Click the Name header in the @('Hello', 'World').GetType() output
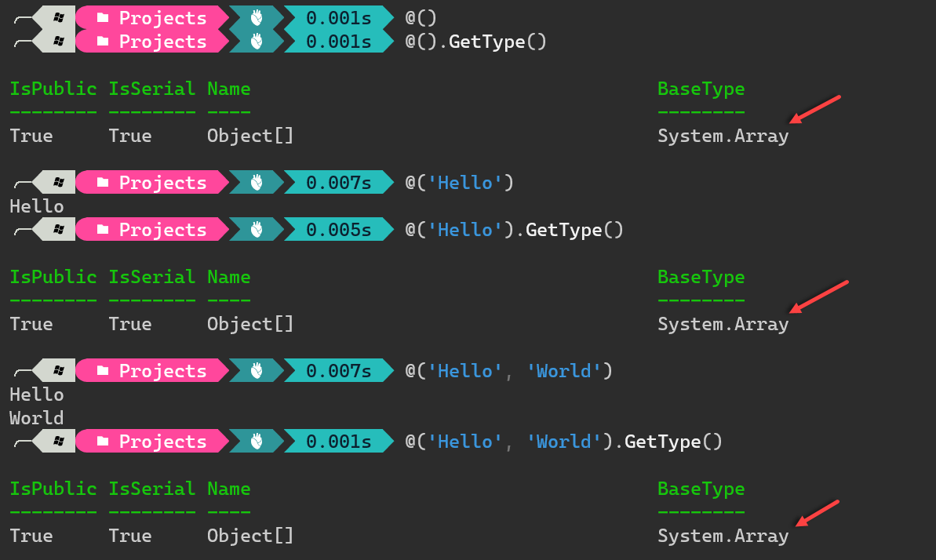Image resolution: width=936 pixels, height=560 pixels. [x=228, y=489]
